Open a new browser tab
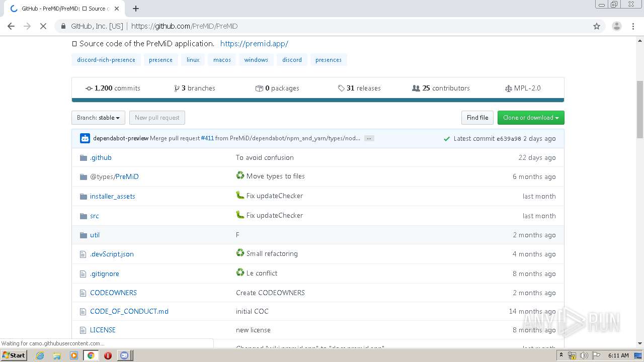 pos(135,9)
